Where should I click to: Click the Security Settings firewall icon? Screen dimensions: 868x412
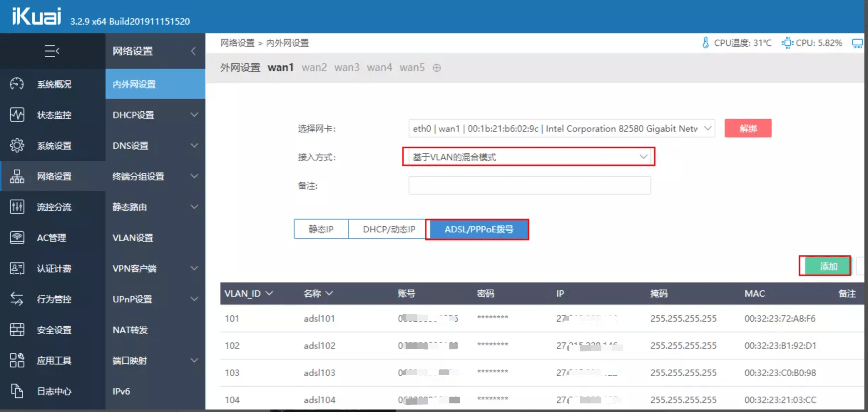[17, 330]
